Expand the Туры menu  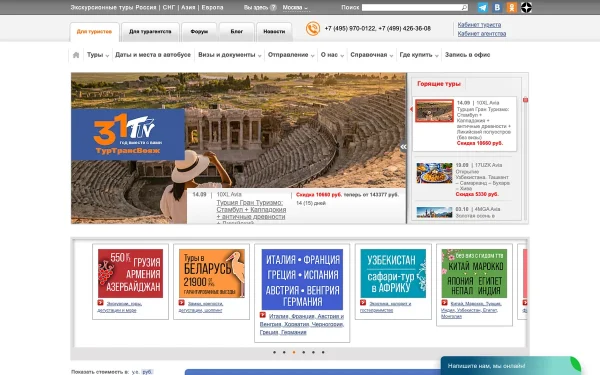(98, 55)
